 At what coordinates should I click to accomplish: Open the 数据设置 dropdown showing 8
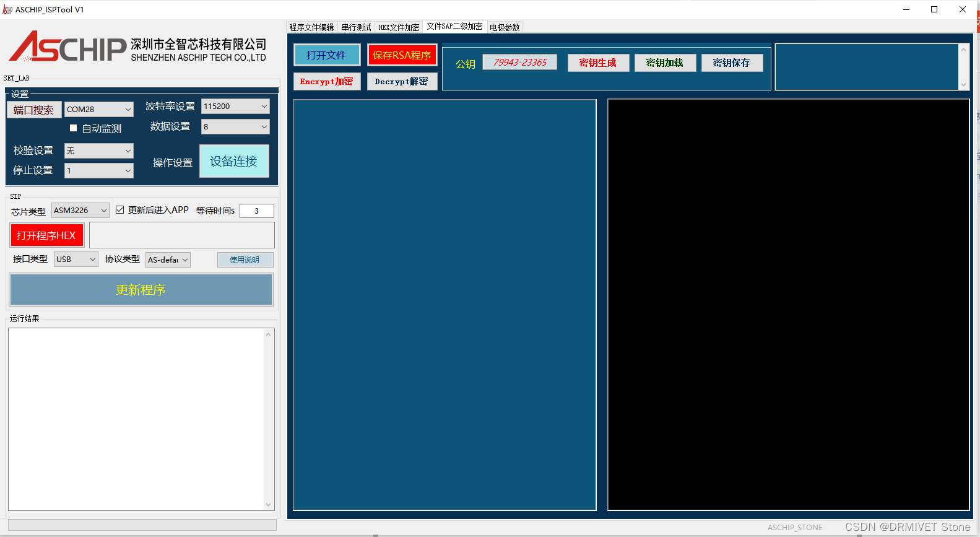[x=235, y=126]
